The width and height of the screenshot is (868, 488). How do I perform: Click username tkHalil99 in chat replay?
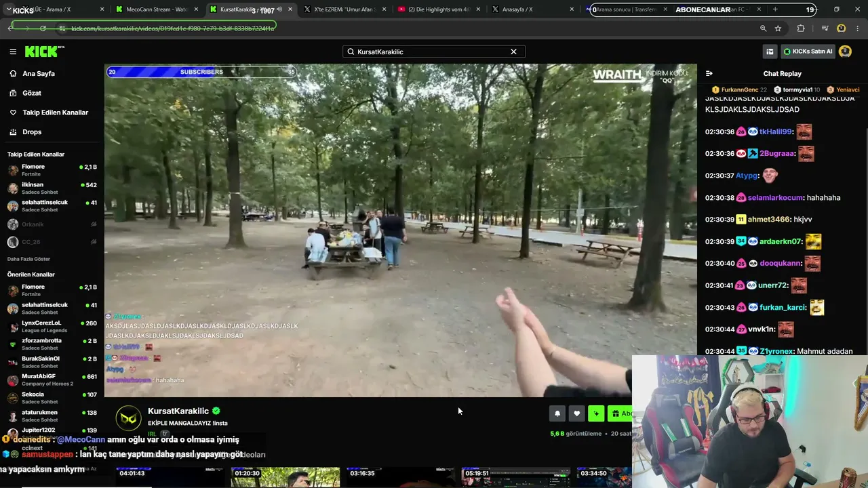tap(775, 131)
